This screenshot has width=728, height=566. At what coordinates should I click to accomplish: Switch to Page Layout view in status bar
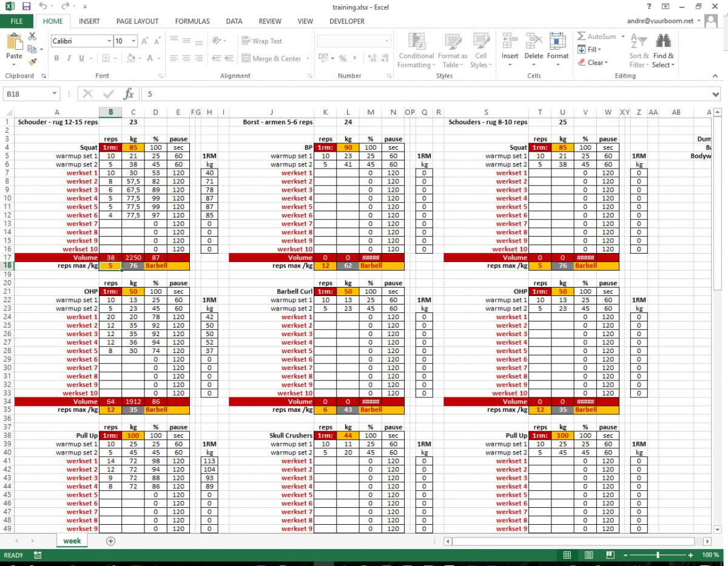tap(588, 555)
